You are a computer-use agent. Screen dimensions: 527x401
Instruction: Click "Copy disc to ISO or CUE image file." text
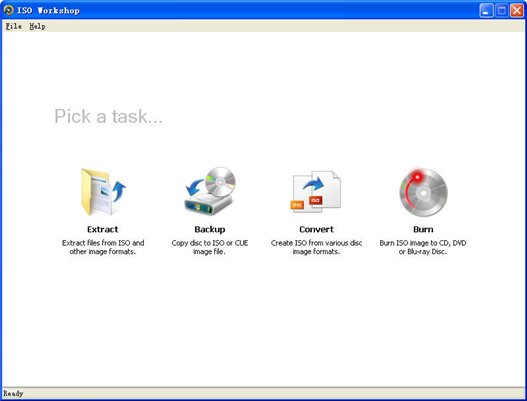tap(210, 247)
